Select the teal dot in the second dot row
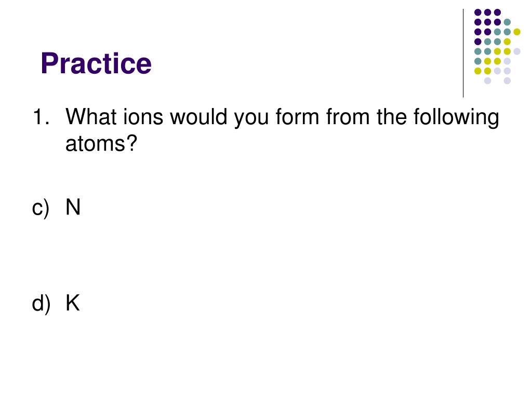Viewport: 532px width, 399px height. [507, 22]
